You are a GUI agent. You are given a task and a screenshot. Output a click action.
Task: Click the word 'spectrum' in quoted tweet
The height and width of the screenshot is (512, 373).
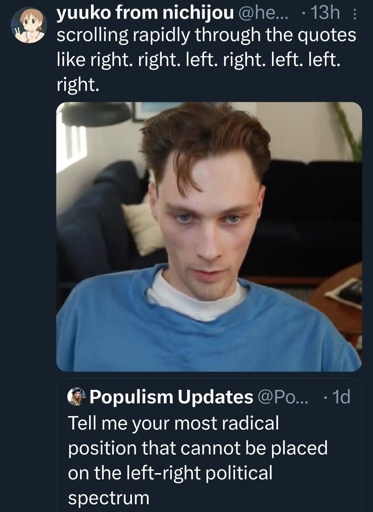(109, 499)
